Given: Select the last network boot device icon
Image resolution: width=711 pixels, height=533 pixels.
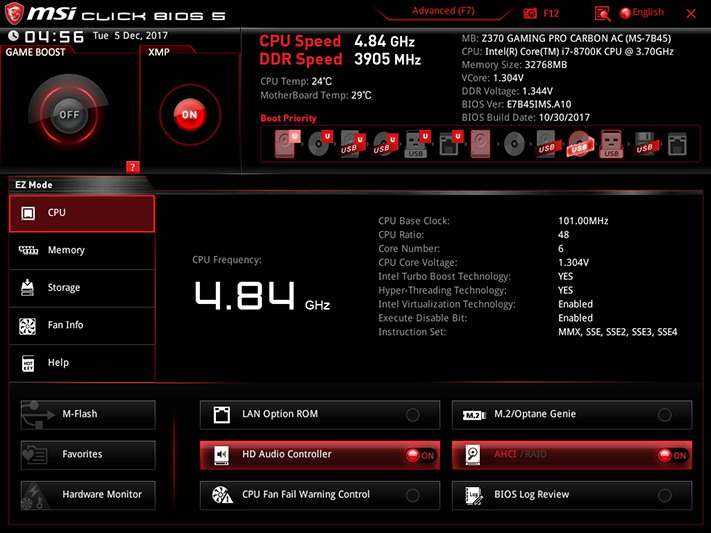Looking at the screenshot, I should 677,144.
